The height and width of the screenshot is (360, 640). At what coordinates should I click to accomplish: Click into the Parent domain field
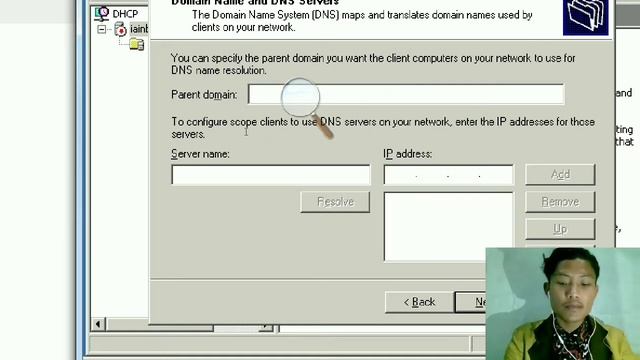pos(406,95)
